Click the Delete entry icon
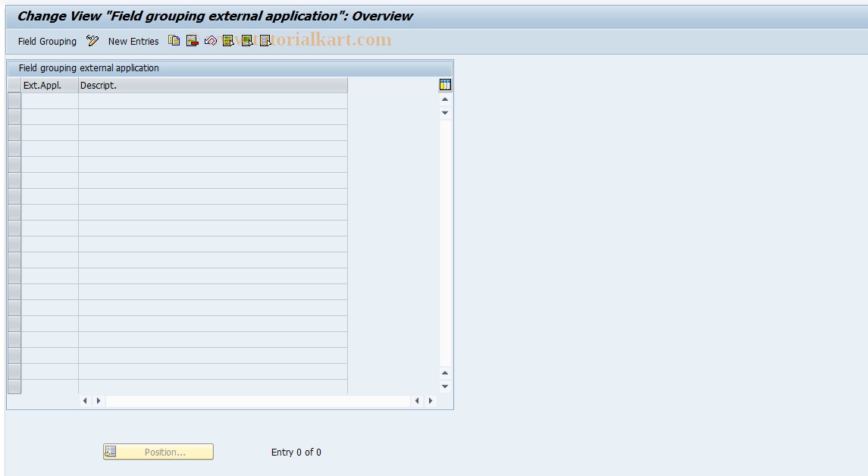The image size is (868, 476). click(x=192, y=41)
